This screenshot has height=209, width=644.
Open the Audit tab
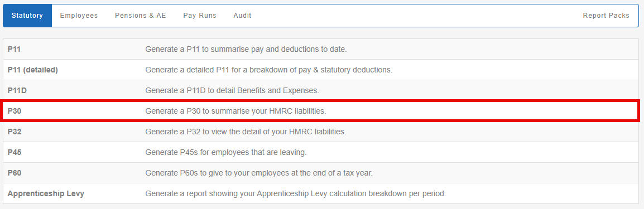point(242,16)
